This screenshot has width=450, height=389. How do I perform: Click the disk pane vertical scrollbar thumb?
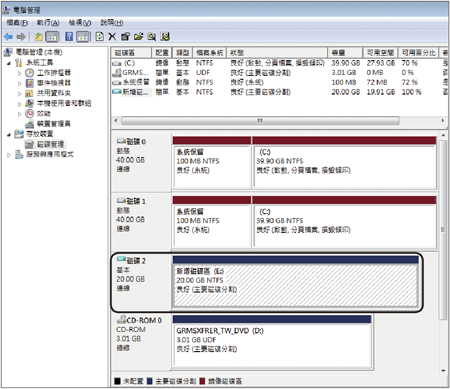pyautogui.click(x=443, y=229)
